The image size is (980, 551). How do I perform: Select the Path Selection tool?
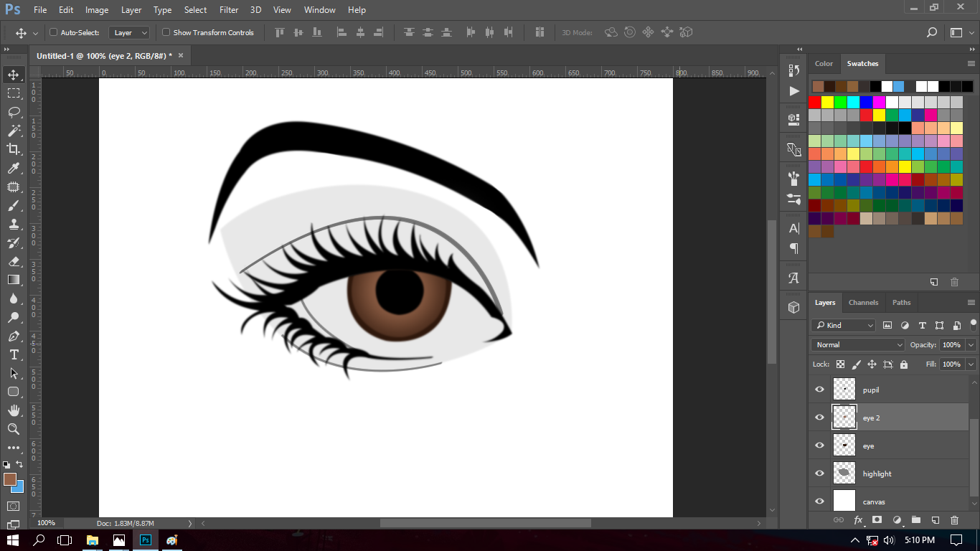click(x=14, y=373)
